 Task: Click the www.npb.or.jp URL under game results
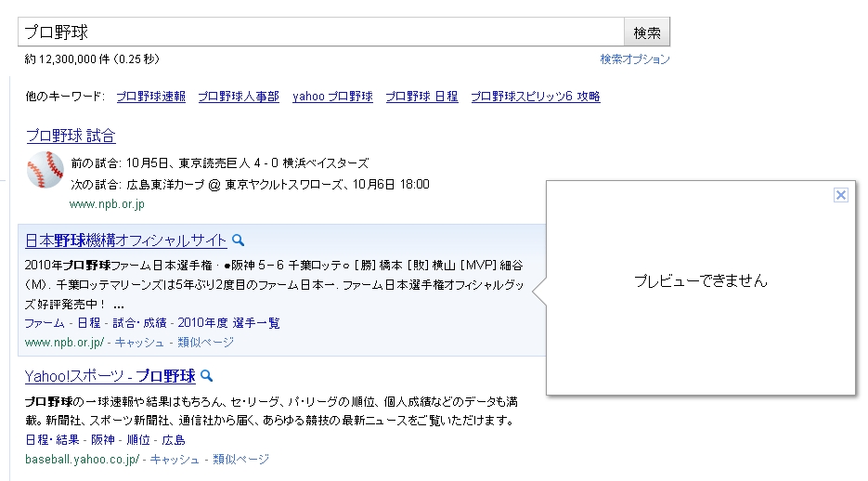pyautogui.click(x=107, y=204)
